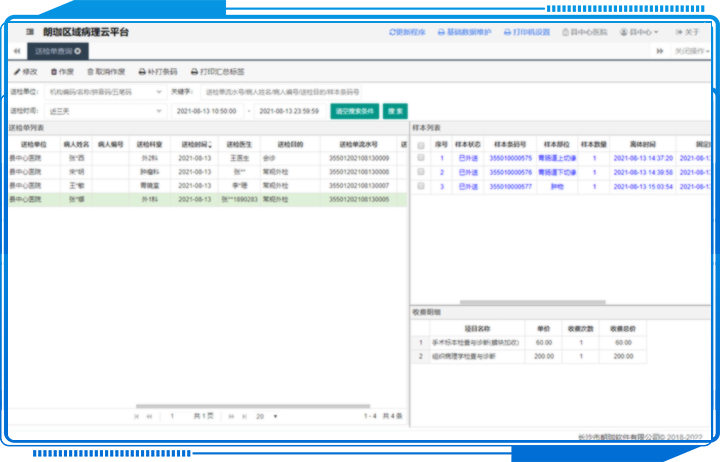720x462 pixels.
Task: Open the 县中心 user menu
Action: [x=639, y=32]
